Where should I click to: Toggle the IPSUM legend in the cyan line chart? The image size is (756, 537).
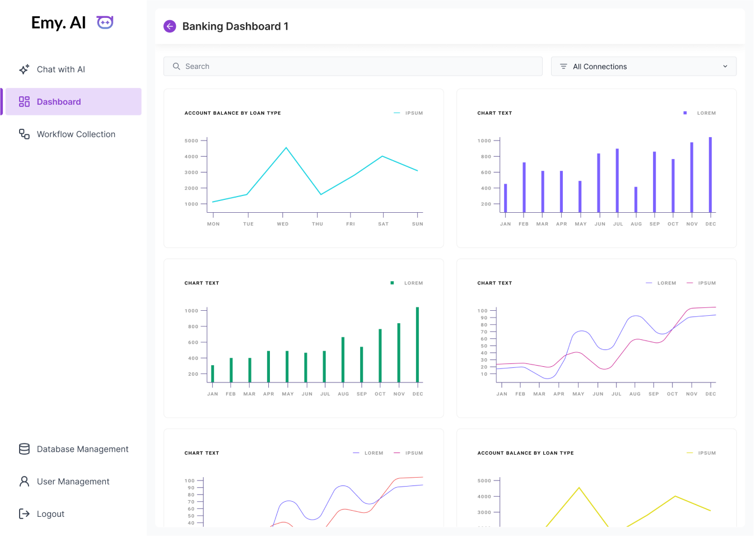pos(413,113)
